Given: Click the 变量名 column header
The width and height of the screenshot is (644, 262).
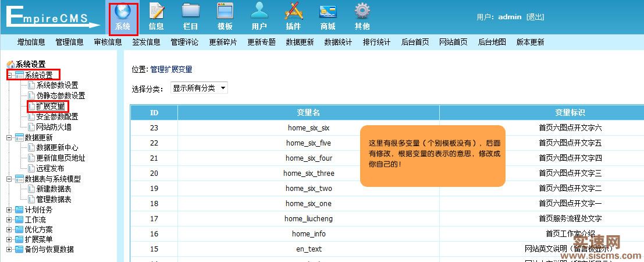Looking at the screenshot, I should pyautogui.click(x=308, y=113).
